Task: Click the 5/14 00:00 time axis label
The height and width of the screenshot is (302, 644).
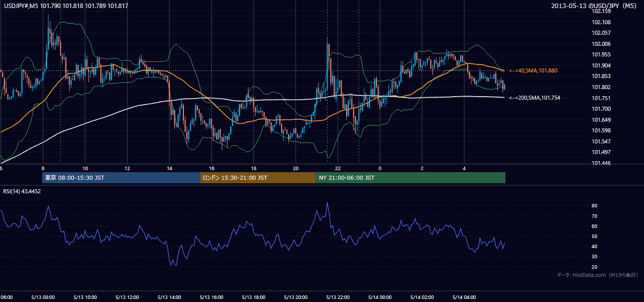Action: 379,297
